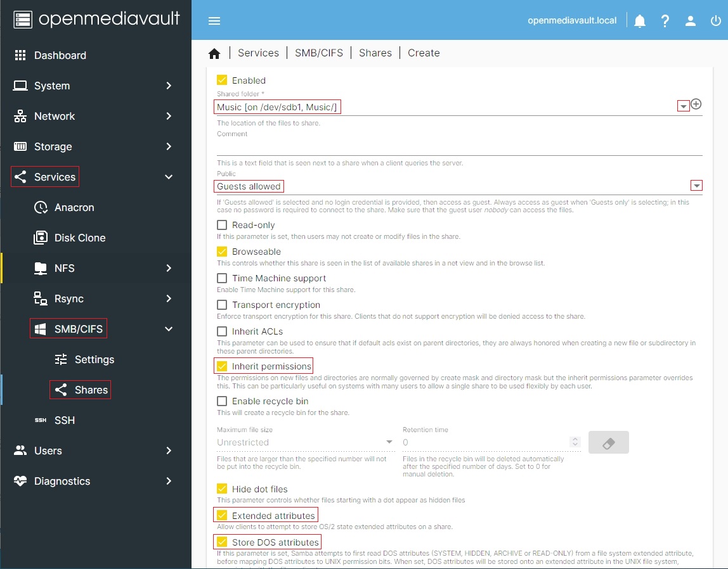Open the notifications bell

(640, 21)
